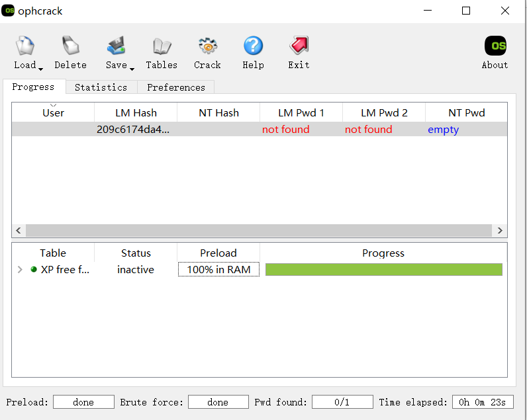Click the Status column header

click(136, 253)
